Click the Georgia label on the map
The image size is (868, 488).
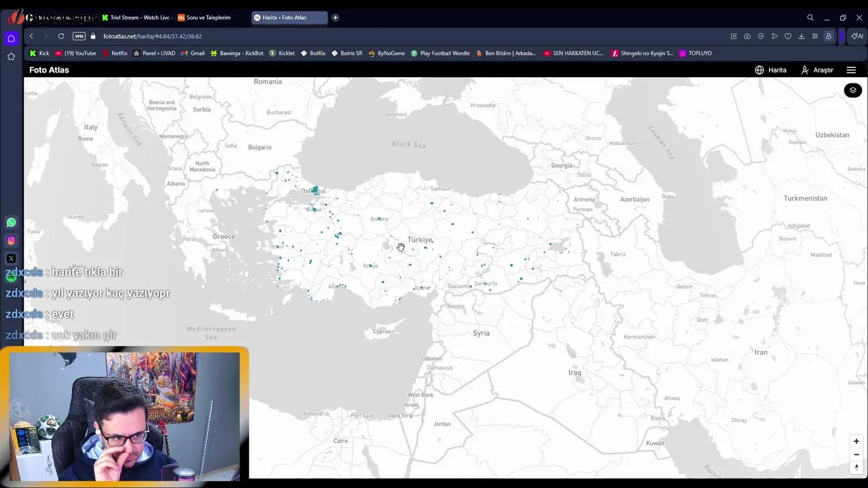coord(561,165)
